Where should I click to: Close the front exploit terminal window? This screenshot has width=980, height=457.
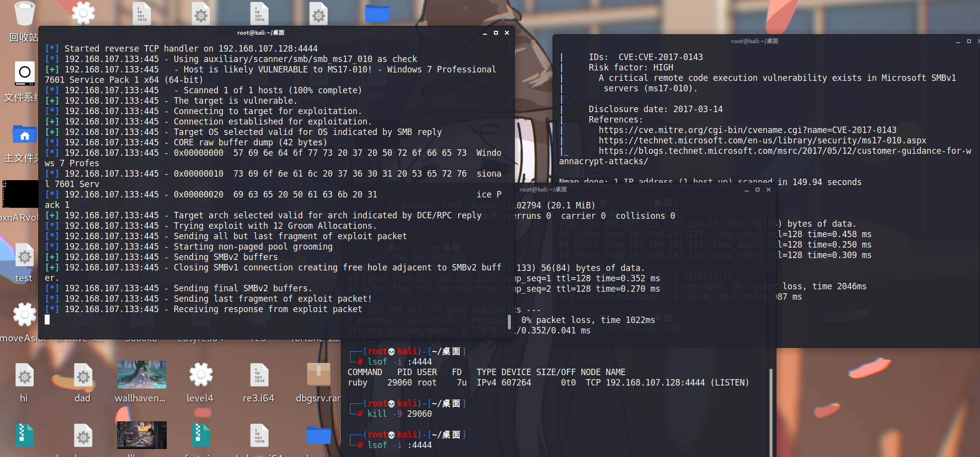click(507, 33)
